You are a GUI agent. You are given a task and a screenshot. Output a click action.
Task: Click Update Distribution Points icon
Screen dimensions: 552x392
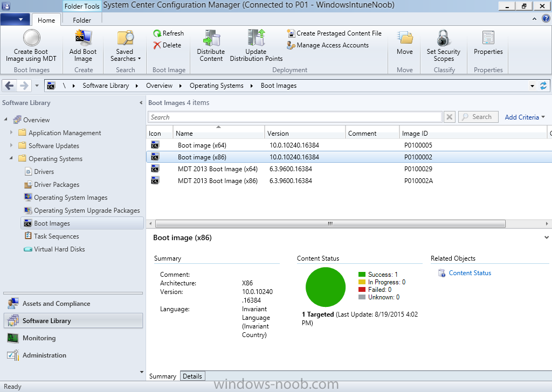coord(256,38)
